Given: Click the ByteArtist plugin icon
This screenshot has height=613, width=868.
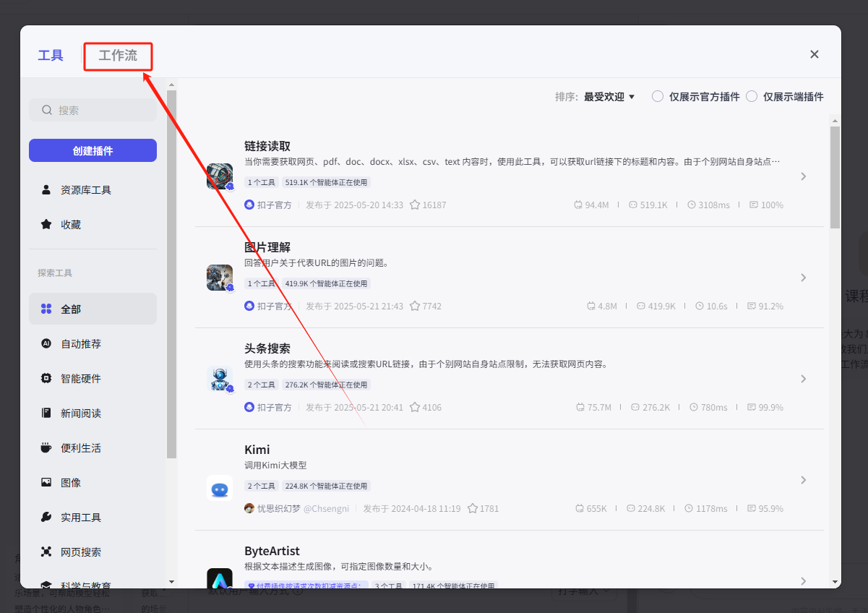Looking at the screenshot, I should pos(220,579).
